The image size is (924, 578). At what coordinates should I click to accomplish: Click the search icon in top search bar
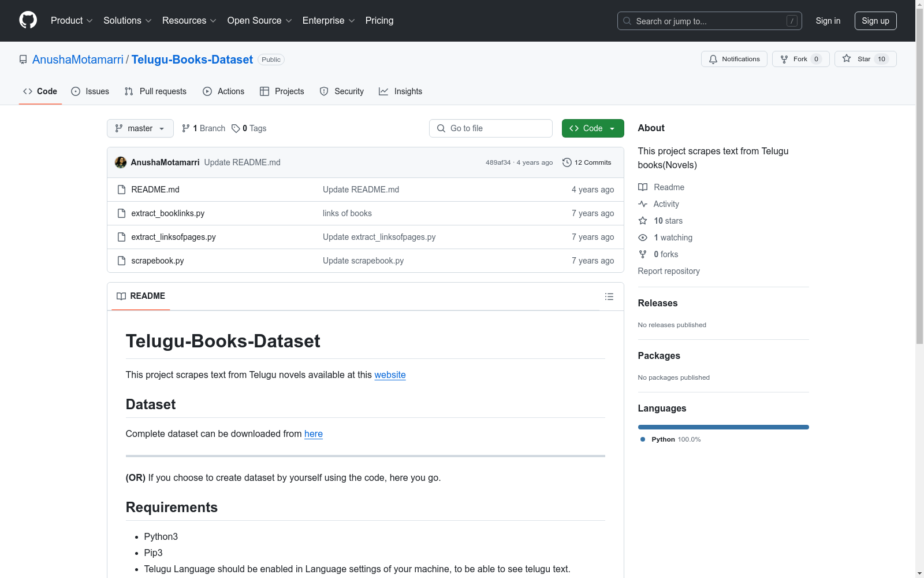coord(627,21)
